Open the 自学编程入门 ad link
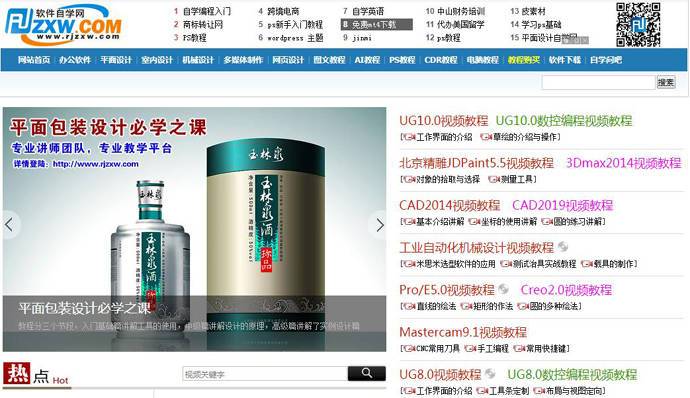 [x=206, y=11]
